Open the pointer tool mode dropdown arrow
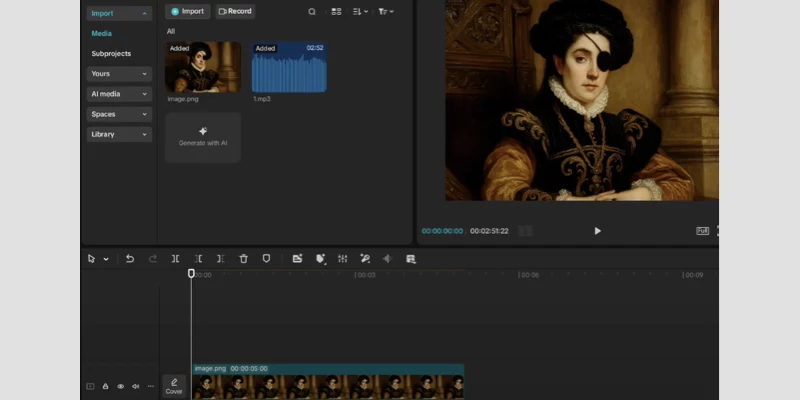This screenshot has height=400, width=800. pos(106,259)
